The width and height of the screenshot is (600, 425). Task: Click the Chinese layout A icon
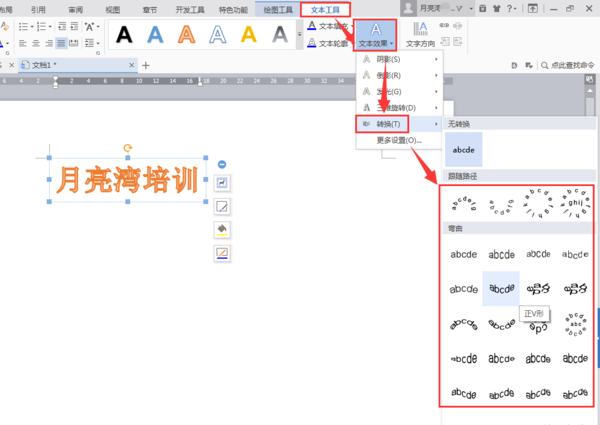89,26
